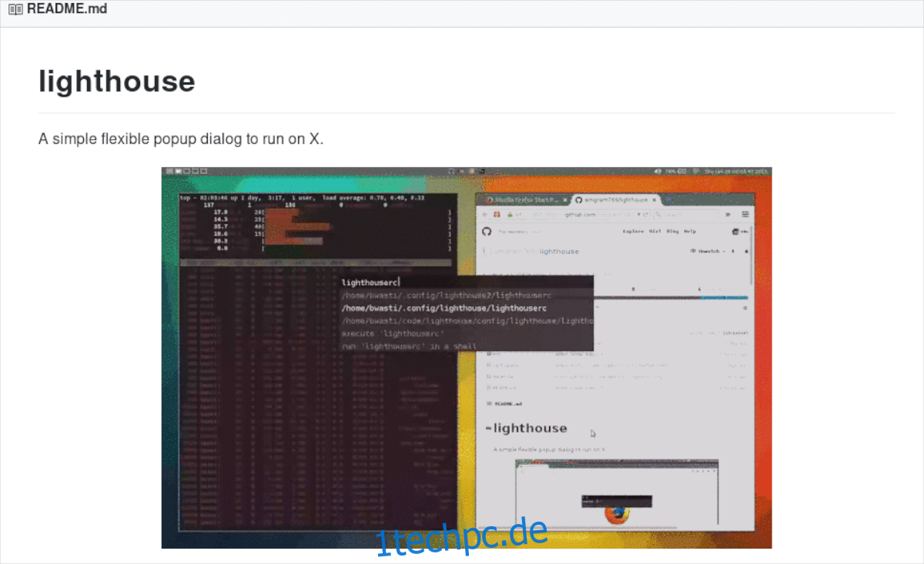Click the blue language stats bar
Viewport: 924px width, 564px height.
click(x=724, y=298)
